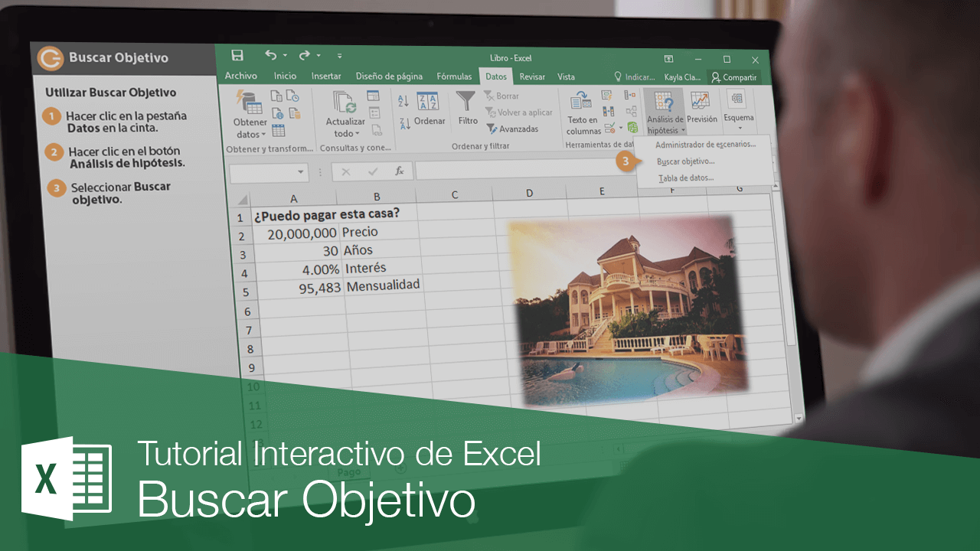
Task: Open the Data Validation dropdown arrow
Action: pos(620,128)
